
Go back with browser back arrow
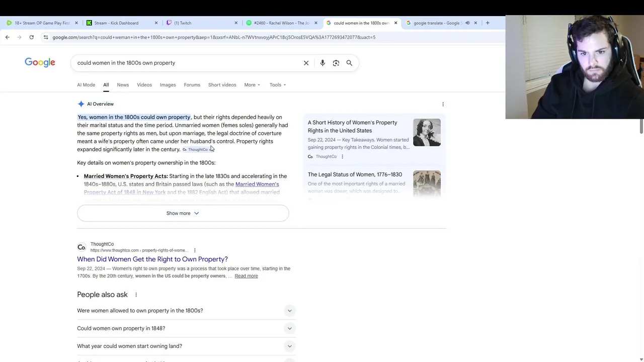click(7, 37)
